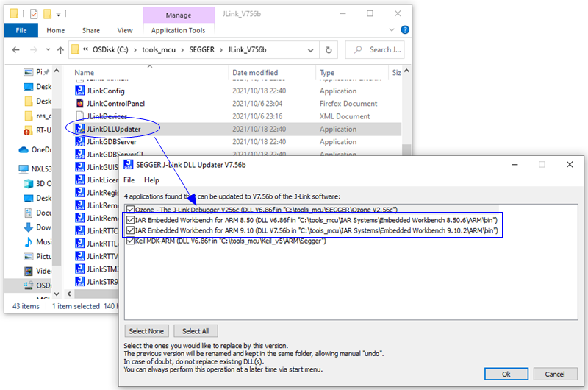The height and width of the screenshot is (390, 588).
Task: Uncheck the Keil MDK-ARM checkbox
Action: click(x=130, y=241)
